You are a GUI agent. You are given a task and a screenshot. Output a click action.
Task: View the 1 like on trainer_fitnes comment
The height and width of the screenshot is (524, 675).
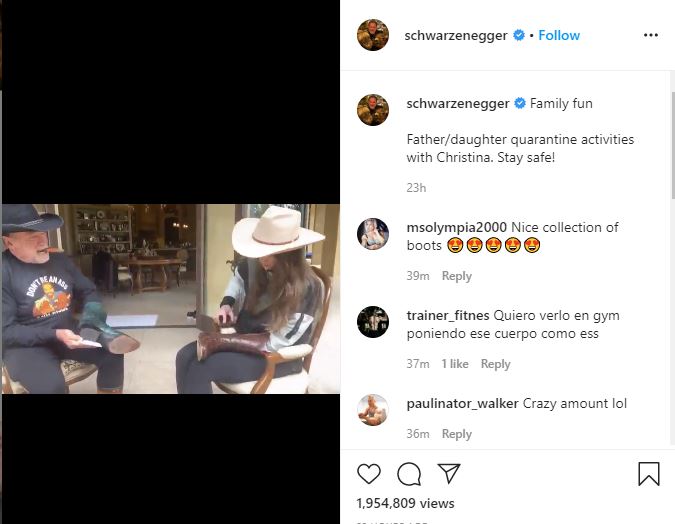point(455,364)
